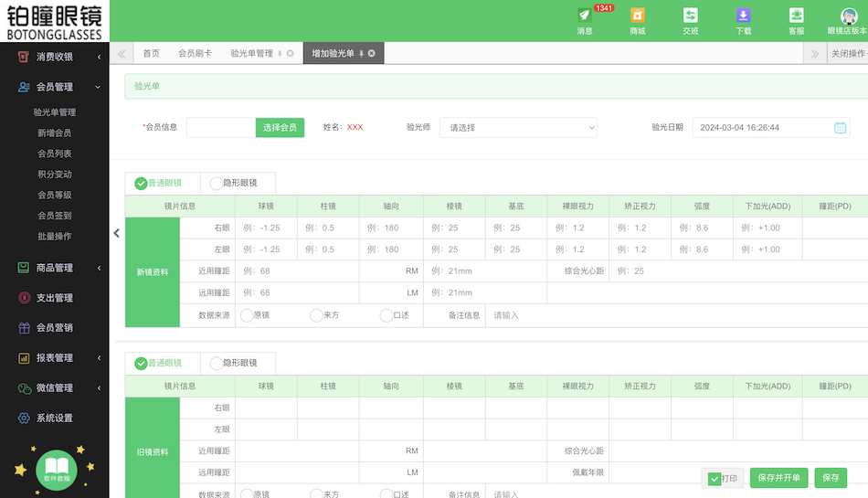Toggle the 打印 checkbox
Screen dimensions: 868x498
coord(715,479)
